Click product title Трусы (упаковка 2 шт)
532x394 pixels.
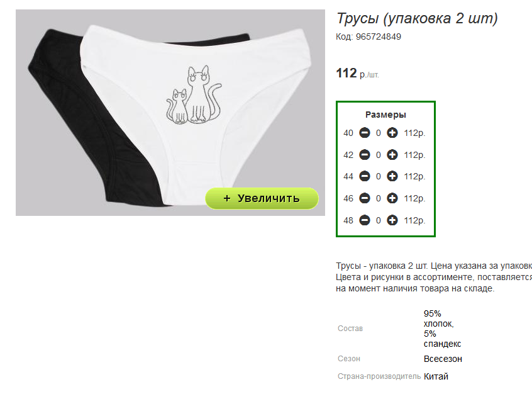(417, 18)
